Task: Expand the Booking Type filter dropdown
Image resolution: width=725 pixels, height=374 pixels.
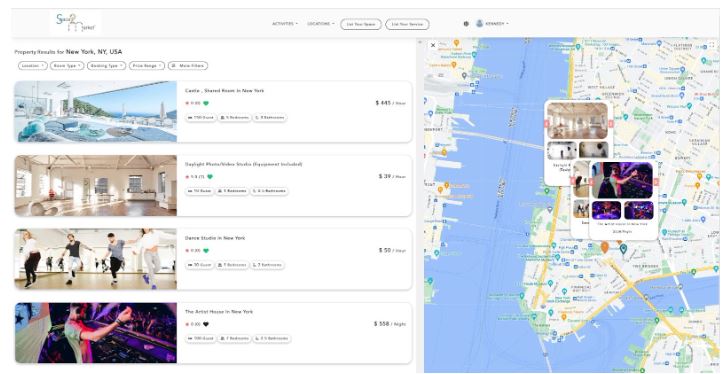Action: [x=106, y=66]
